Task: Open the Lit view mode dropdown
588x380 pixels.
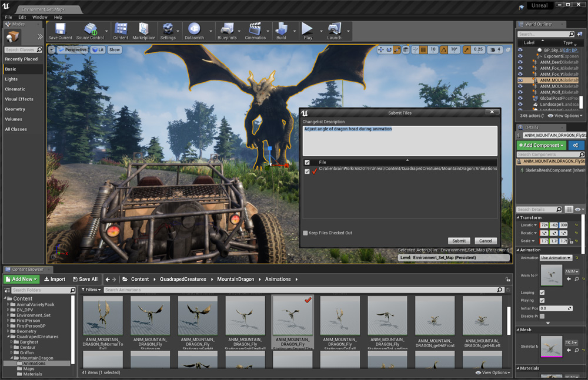Action: 98,49
